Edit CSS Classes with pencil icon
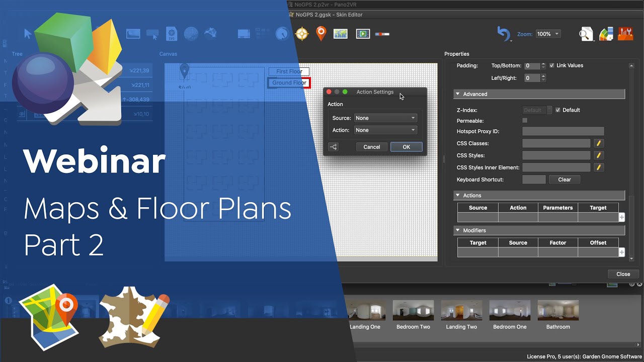The width and height of the screenshot is (644, 362). tap(599, 143)
